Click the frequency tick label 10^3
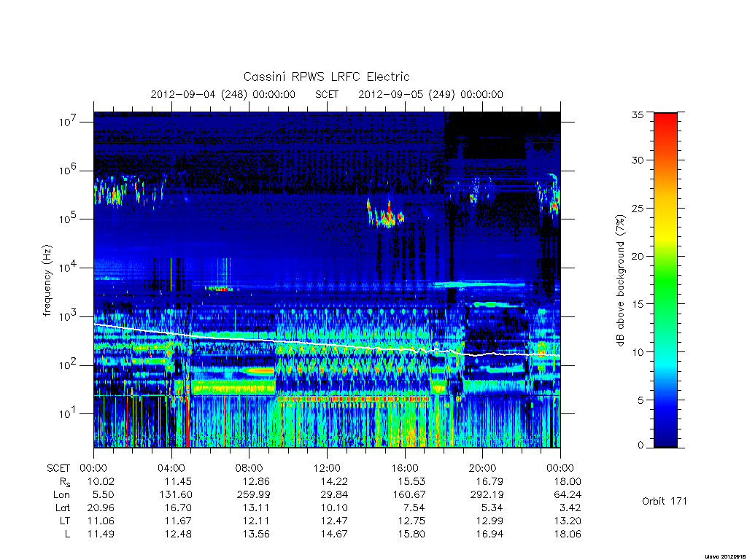747x560 pixels. coord(68,316)
